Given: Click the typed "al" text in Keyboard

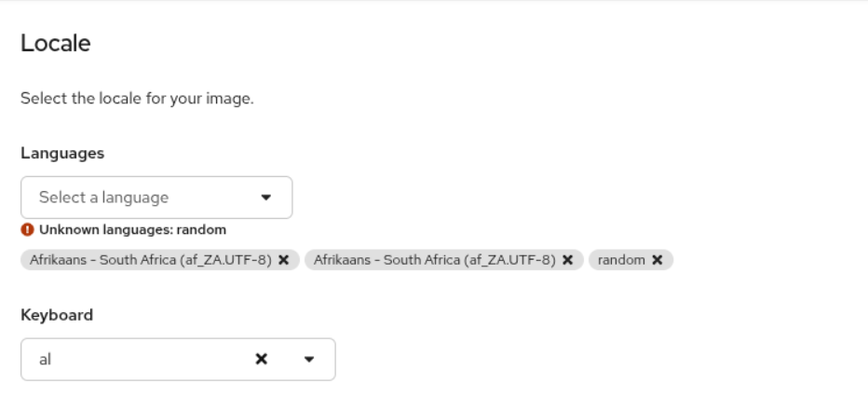Looking at the screenshot, I should [45, 359].
